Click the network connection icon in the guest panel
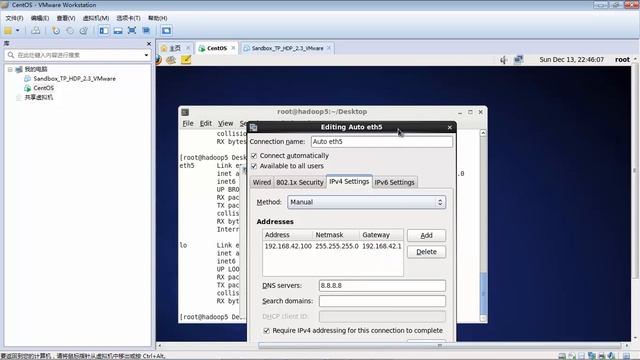 point(518,60)
